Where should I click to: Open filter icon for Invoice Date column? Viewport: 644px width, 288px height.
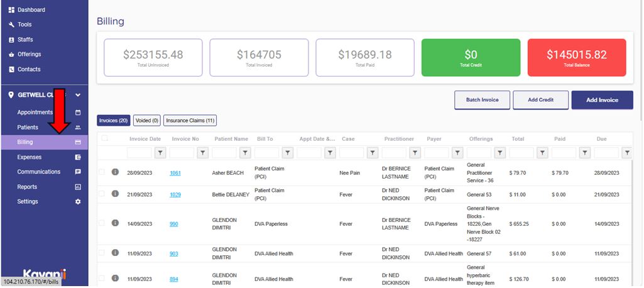tap(160, 152)
